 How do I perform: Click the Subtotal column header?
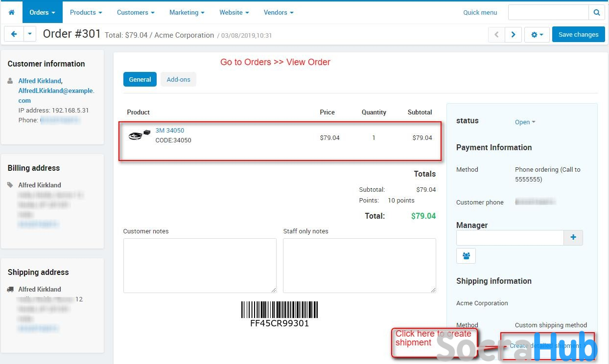click(x=420, y=112)
